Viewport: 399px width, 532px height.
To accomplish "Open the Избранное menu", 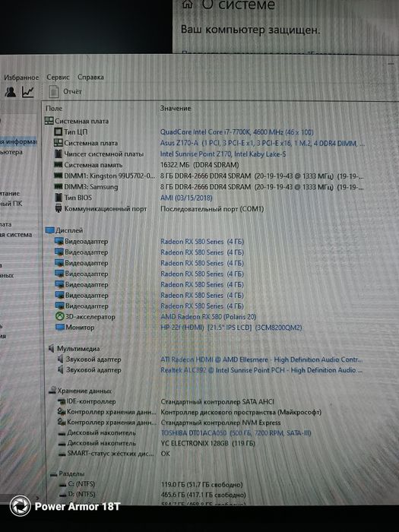I will [21, 78].
